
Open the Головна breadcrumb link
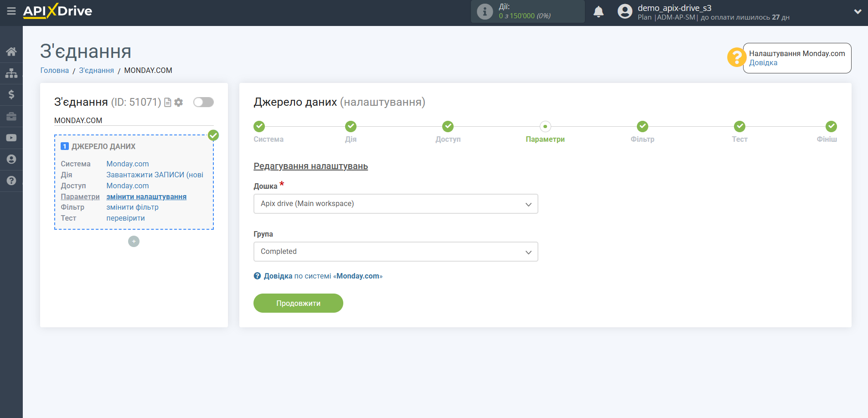[x=55, y=70]
